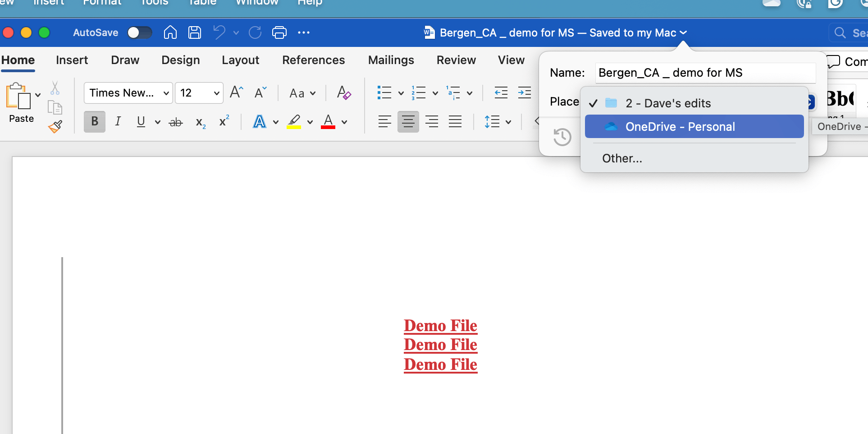Toggle Italic formatting
868x434 pixels.
tap(118, 121)
